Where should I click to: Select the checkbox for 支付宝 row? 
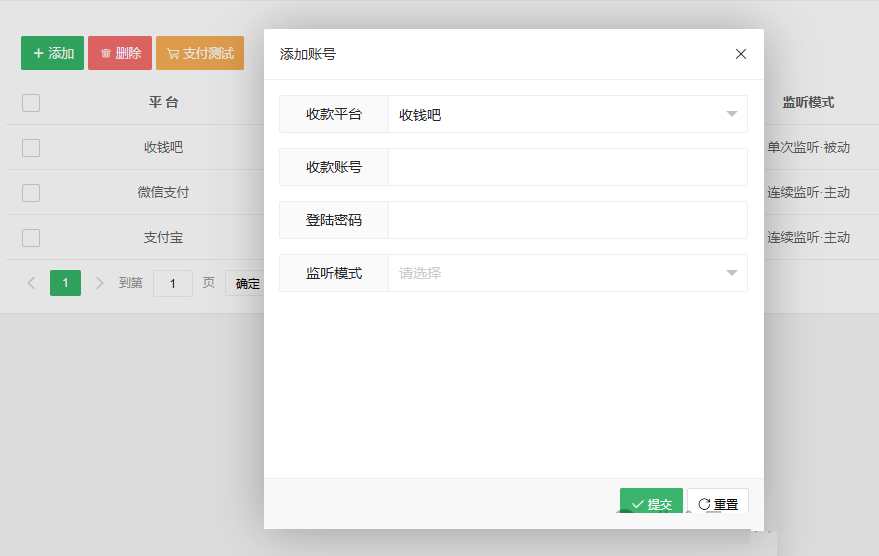31,237
